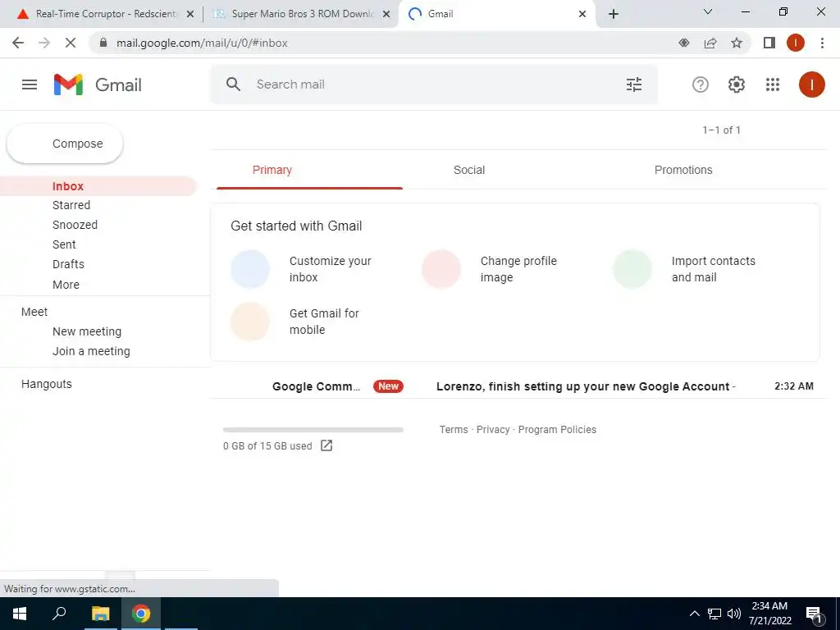
Task: Switch to Super Mario Bros 3 ROM tab
Action: pyautogui.click(x=302, y=14)
